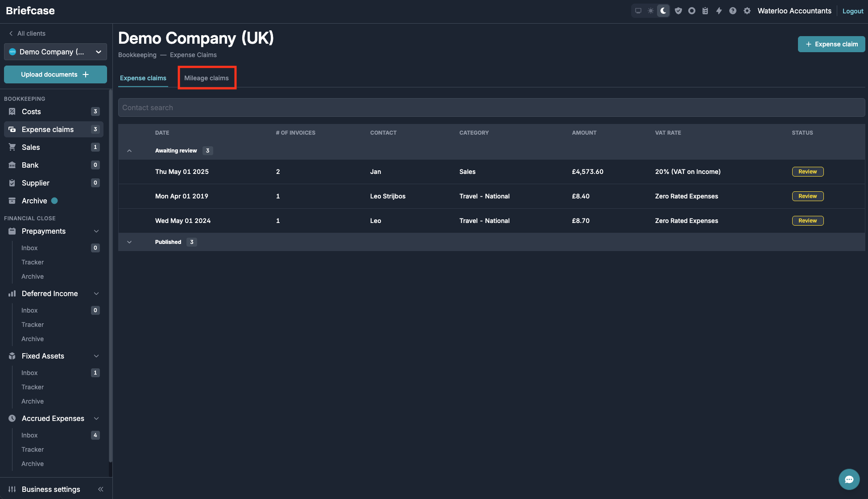This screenshot has height=499, width=868.
Task: Select the Expense claims tab
Action: pyautogui.click(x=143, y=78)
